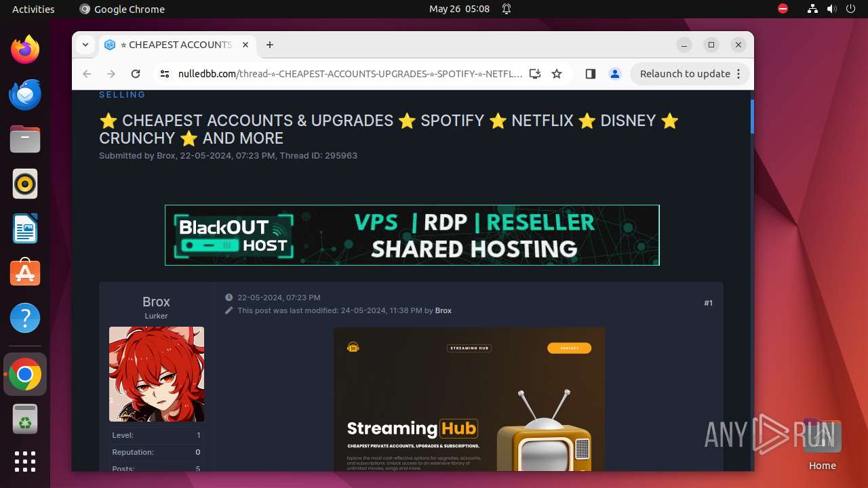
Task: Open the Google Chrome app menu
Action: 122,9
